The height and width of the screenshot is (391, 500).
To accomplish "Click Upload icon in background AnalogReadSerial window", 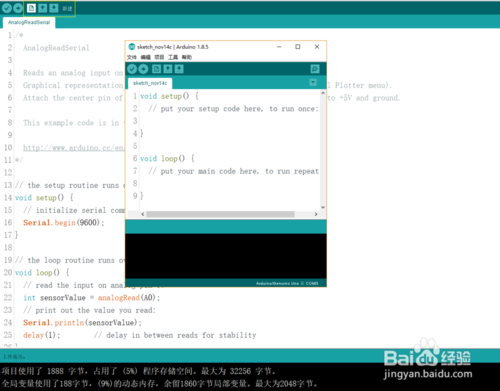I will 18,8.
